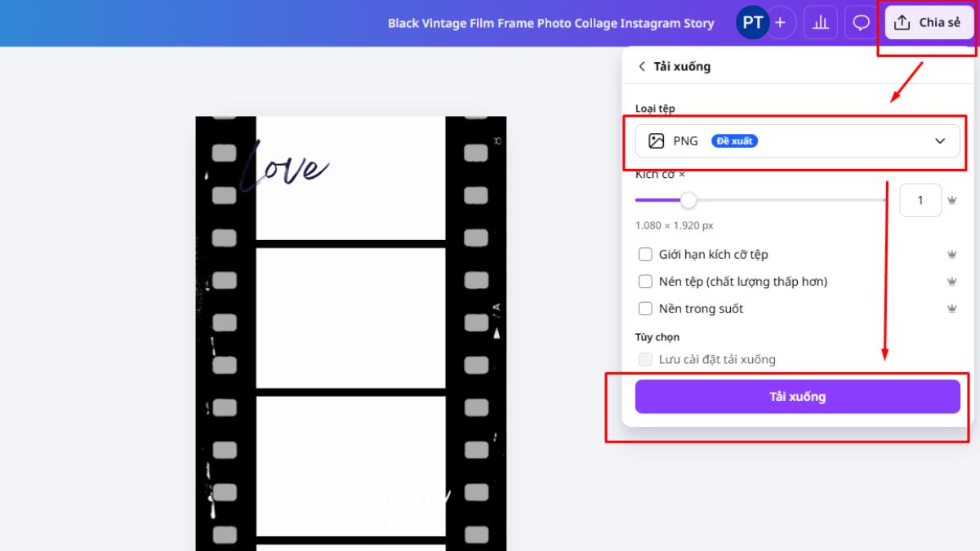Click the chevron on the PNG selector
This screenshot has width=980, height=551.
point(938,140)
